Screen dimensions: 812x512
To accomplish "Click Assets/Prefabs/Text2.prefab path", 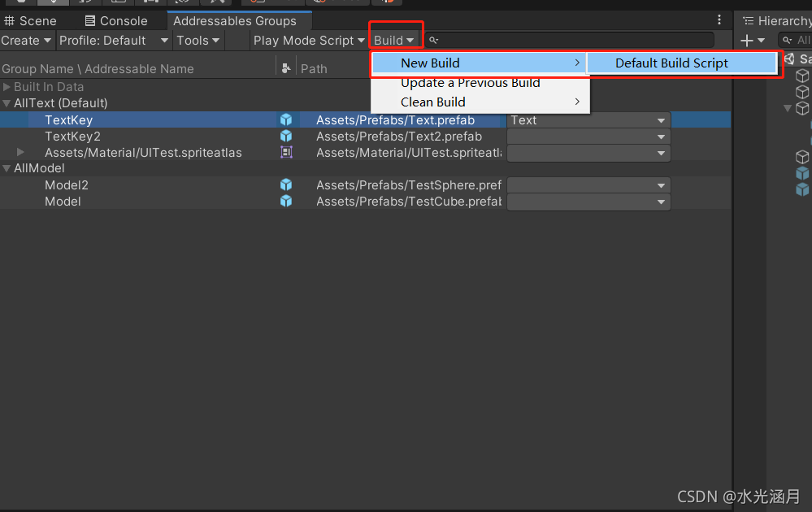I will point(399,137).
